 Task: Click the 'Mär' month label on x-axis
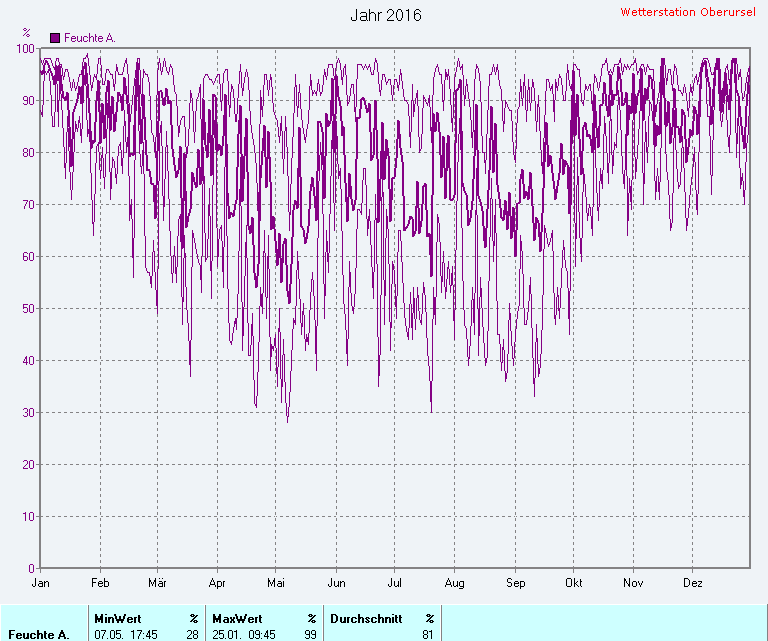[x=157, y=583]
